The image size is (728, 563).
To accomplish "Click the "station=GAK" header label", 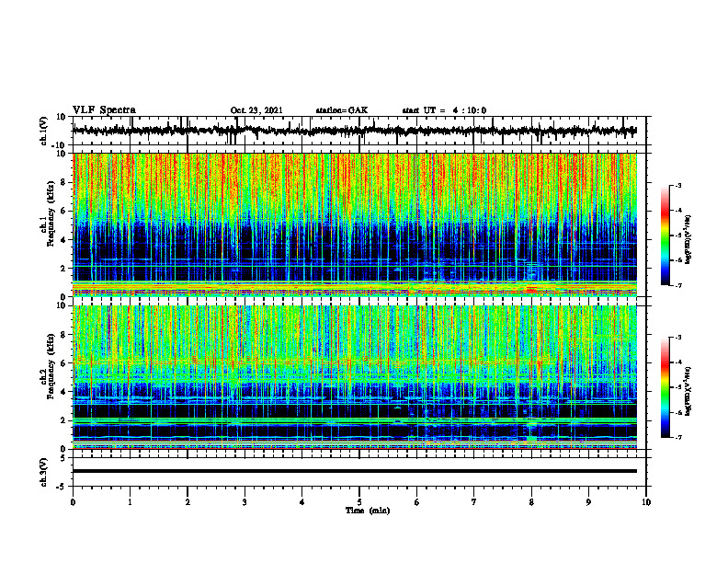I will point(342,110).
